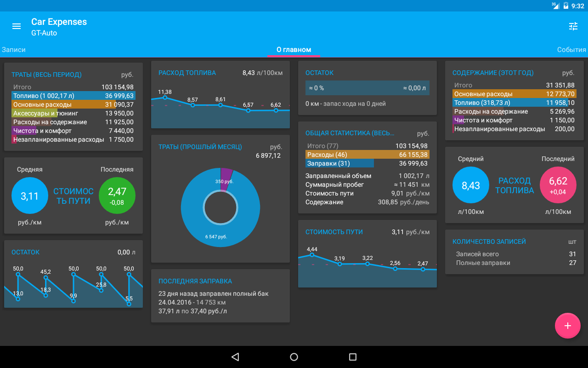Tap the Android home circle button
Screen dimensions: 588x368
tap(294, 357)
